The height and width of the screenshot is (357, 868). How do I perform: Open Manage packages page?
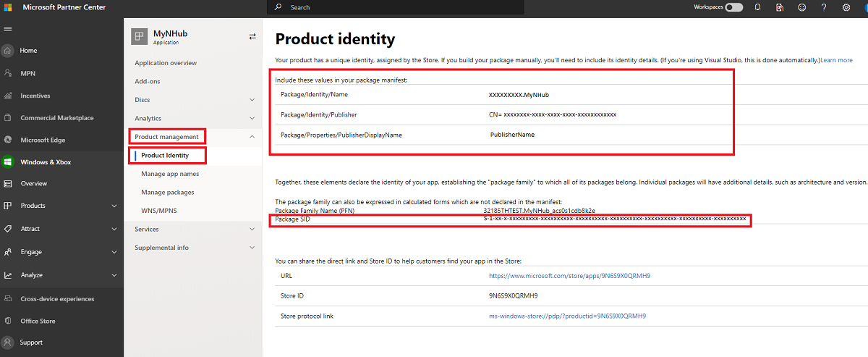[x=168, y=192]
